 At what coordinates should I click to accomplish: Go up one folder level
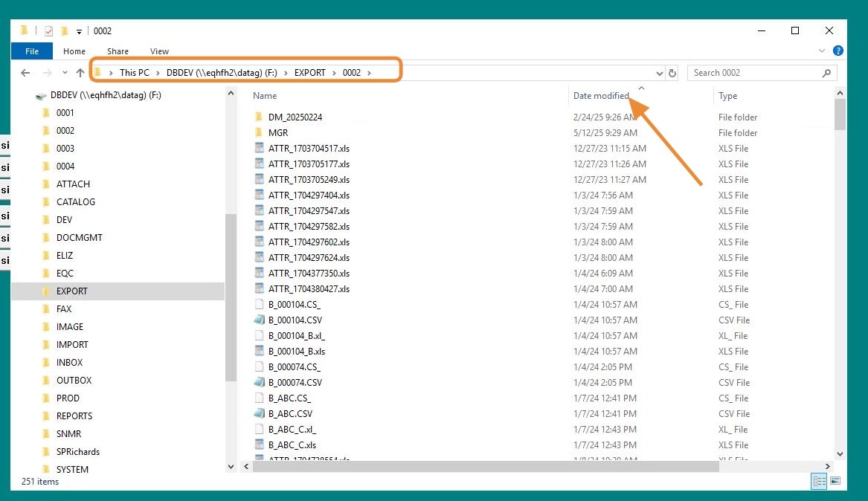80,72
